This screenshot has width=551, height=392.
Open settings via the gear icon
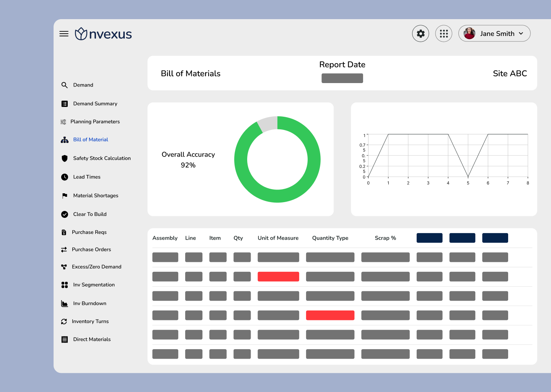pos(421,34)
